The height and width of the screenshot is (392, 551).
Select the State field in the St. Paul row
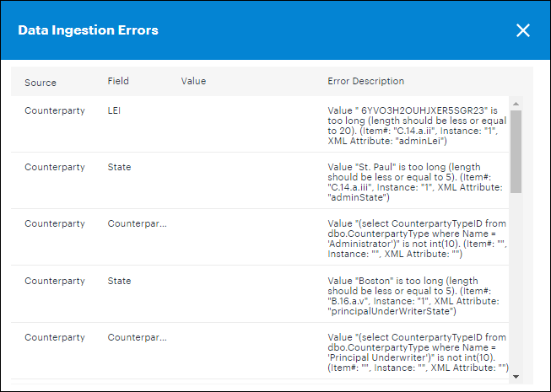(120, 167)
